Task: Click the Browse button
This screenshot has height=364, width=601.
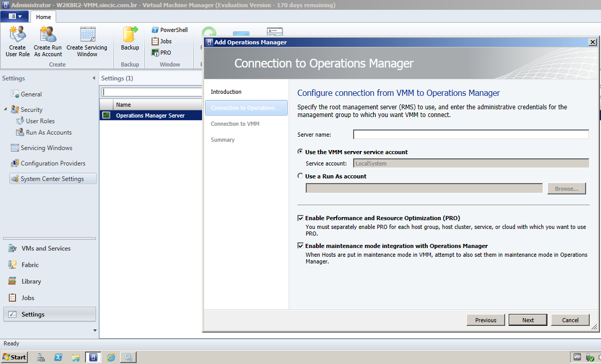Action: click(x=566, y=189)
